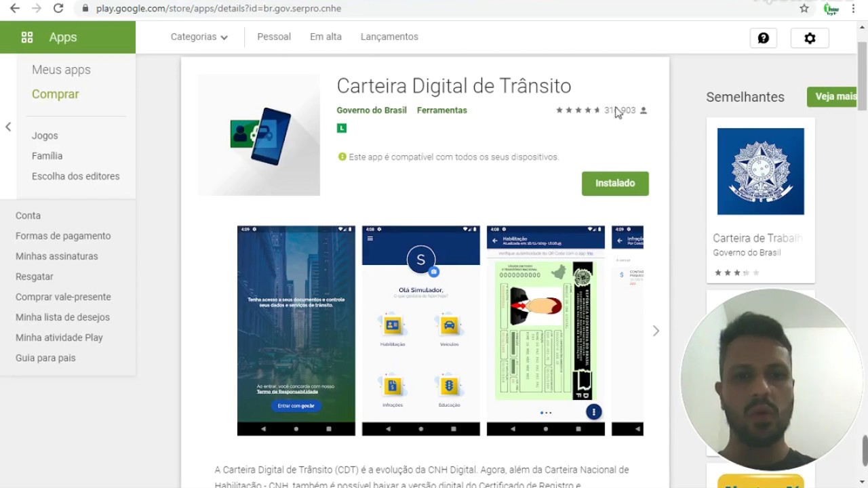Click the padlock site info icon

pyautogui.click(x=85, y=9)
